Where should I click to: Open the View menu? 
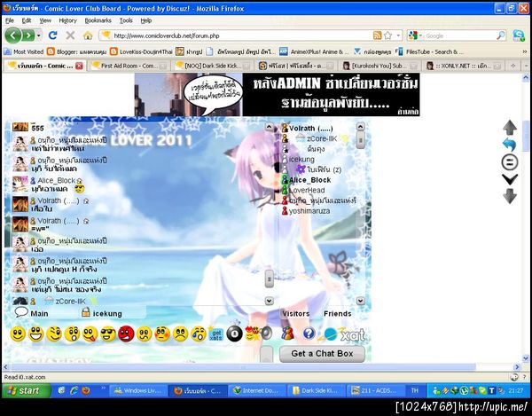tap(45, 20)
